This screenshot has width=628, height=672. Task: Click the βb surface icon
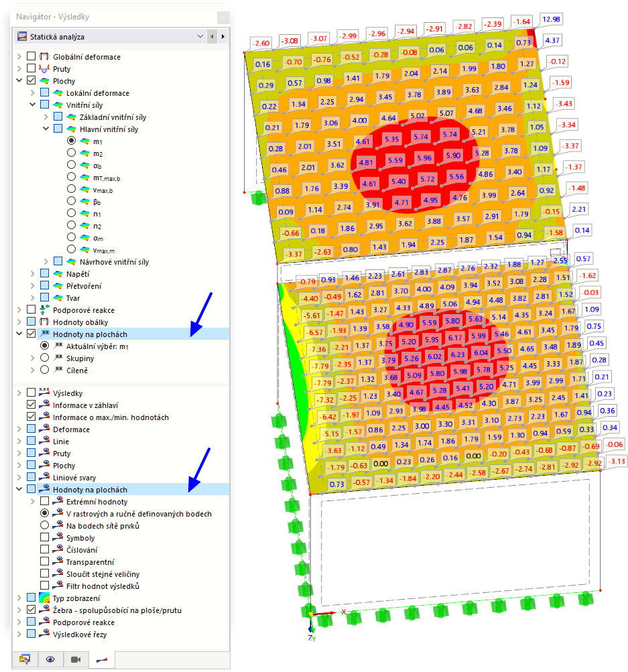(x=84, y=201)
